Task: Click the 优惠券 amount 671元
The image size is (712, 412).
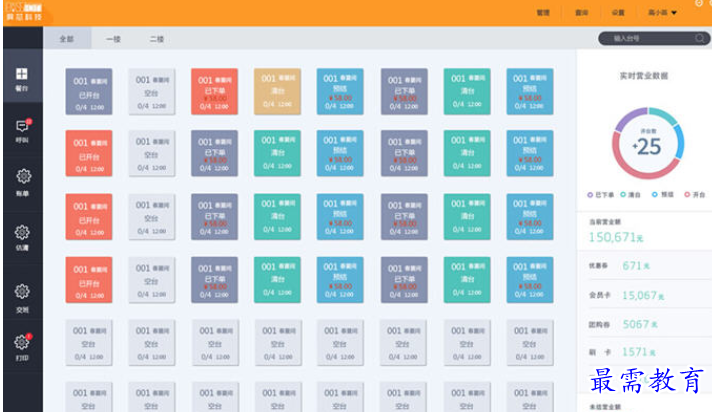Action: click(636, 266)
